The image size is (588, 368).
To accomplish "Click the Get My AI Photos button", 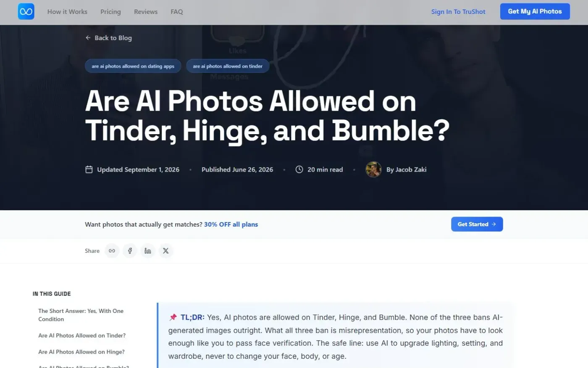I will pos(535,11).
